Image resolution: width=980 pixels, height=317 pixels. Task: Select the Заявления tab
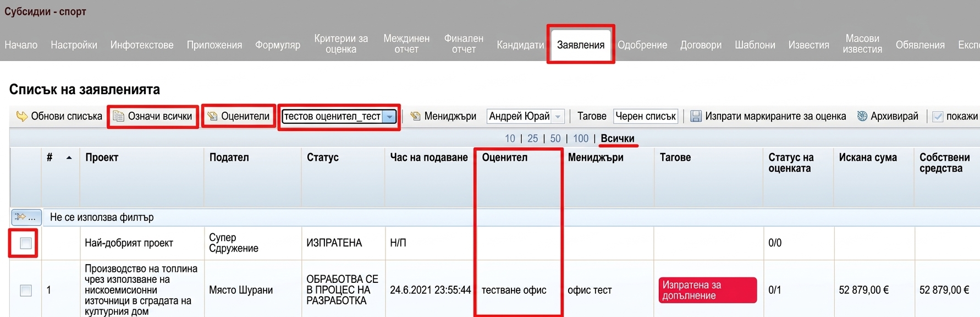coord(581,45)
